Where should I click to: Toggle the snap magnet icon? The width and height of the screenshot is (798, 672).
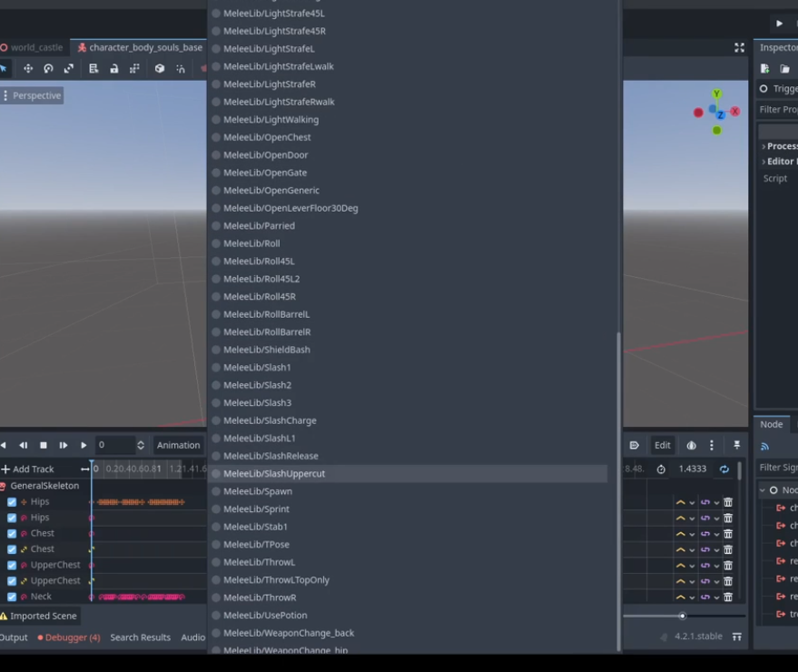pos(181,69)
